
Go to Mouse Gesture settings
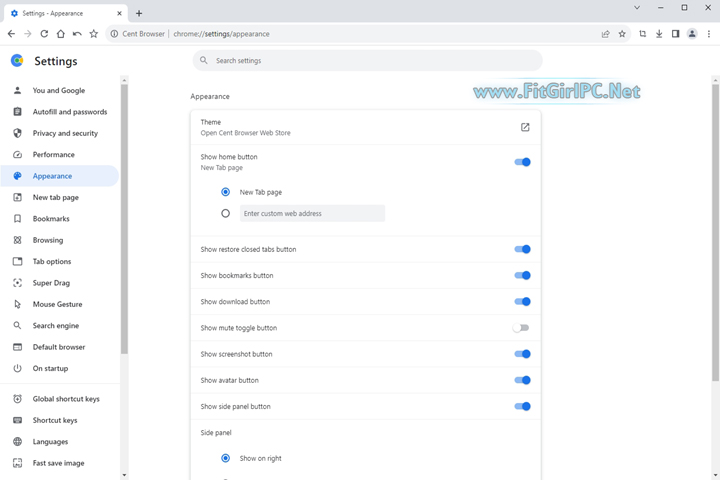57,304
